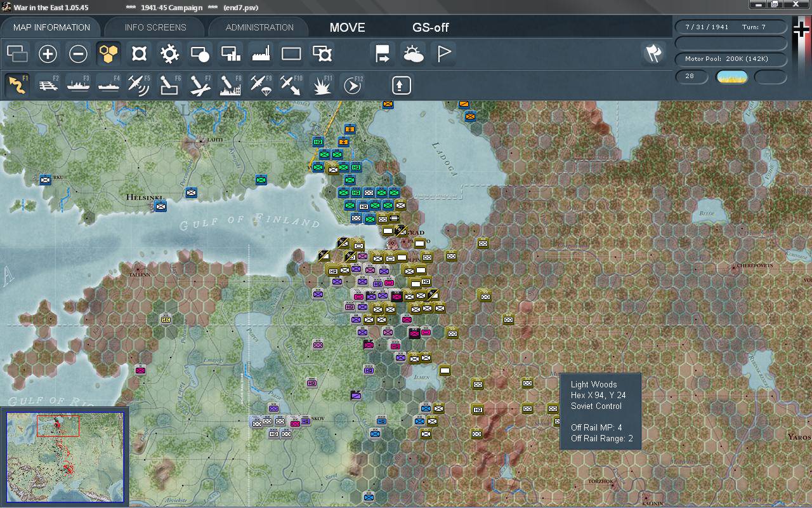Open the INFO SCREENS tab
812x508 pixels.
click(155, 27)
